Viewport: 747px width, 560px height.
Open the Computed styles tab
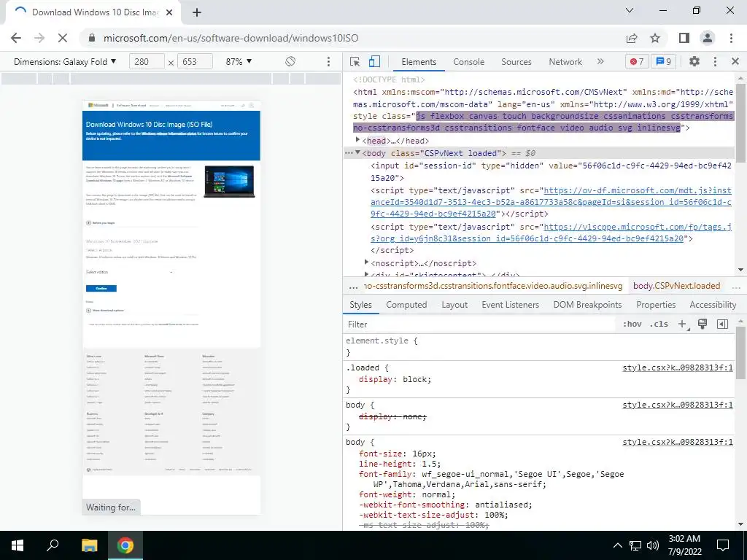pos(406,305)
